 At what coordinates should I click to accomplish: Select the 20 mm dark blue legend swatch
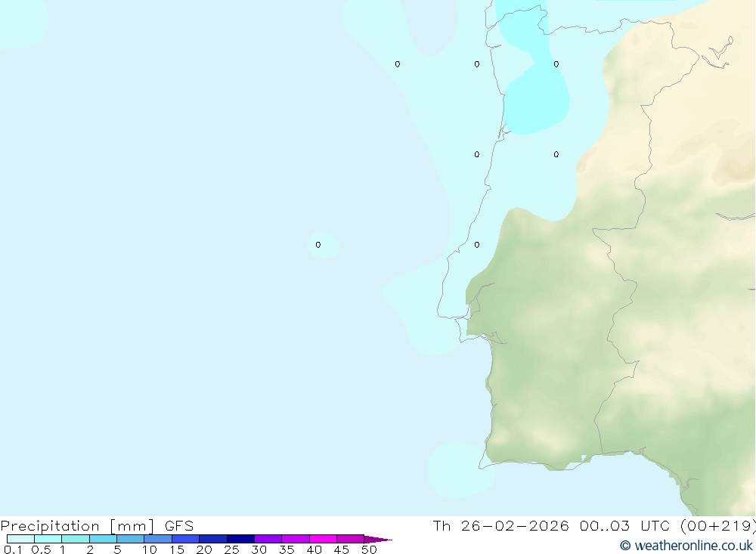tap(213, 539)
